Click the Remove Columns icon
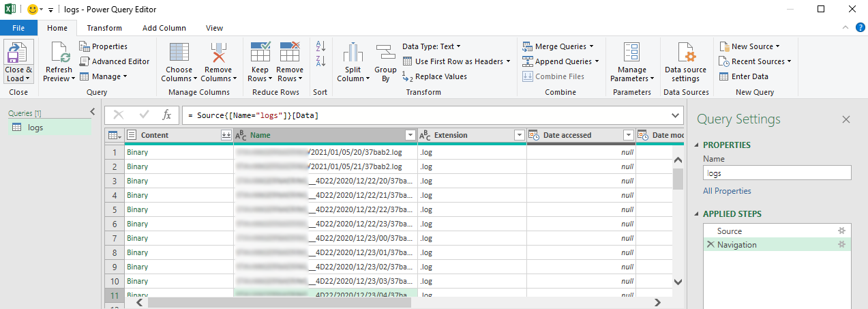The height and width of the screenshot is (309, 868). [x=219, y=53]
